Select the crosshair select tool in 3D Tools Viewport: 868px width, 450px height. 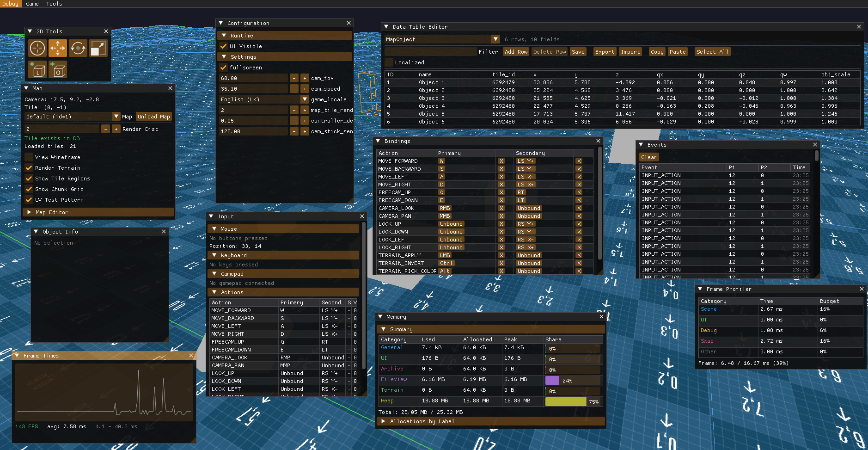37,48
